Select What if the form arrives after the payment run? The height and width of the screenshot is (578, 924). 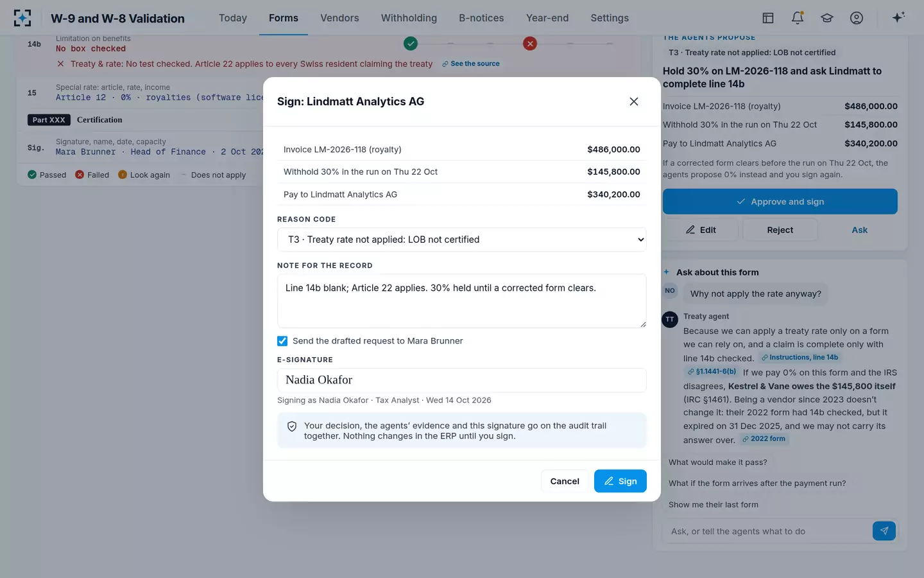click(757, 484)
